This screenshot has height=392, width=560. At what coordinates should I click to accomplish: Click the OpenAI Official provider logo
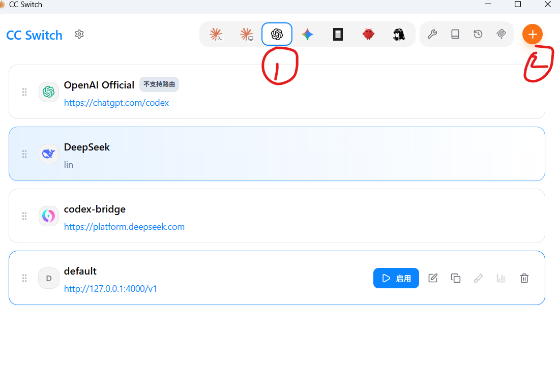point(48,92)
